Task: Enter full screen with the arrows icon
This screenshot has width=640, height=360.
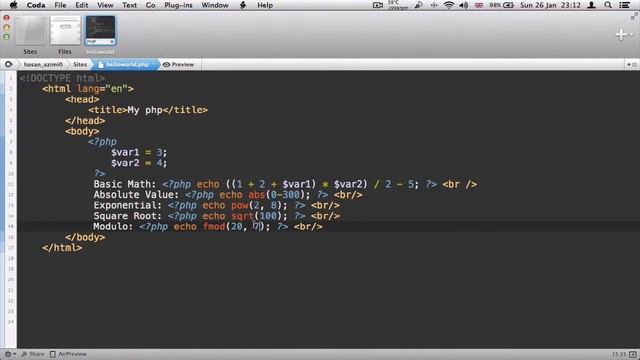Action: pos(634,16)
